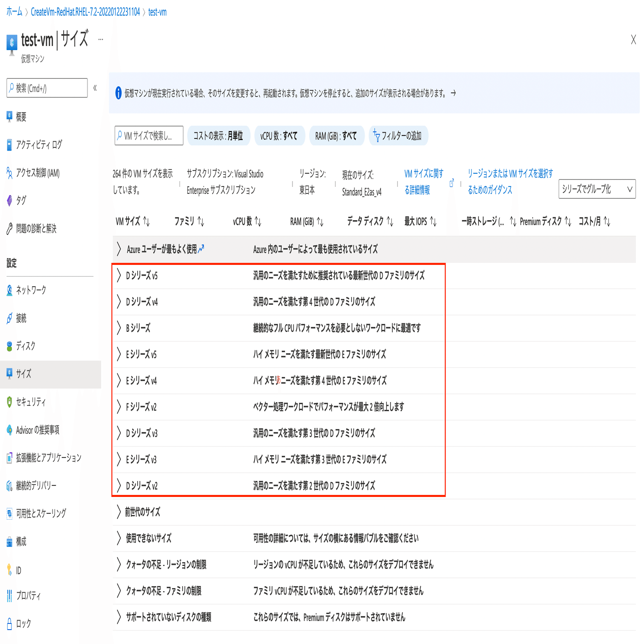Open the 概要 overview icon in sidebar

(9, 117)
